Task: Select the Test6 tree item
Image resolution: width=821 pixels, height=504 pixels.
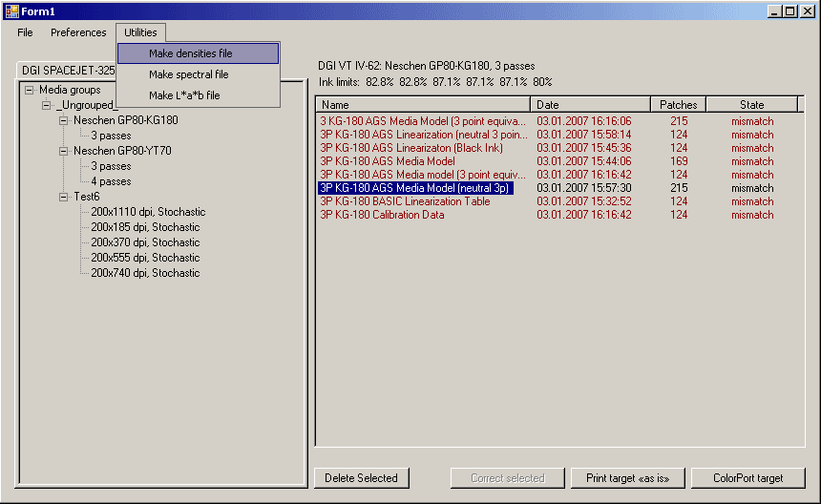Action: 86,197
